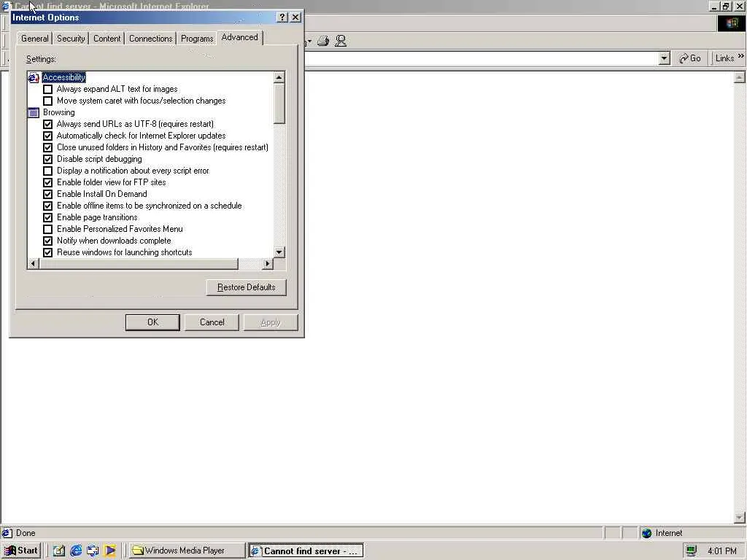Screen dimensions: 747x560
Task: Close the Internet Options dialog
Action: tap(295, 17)
